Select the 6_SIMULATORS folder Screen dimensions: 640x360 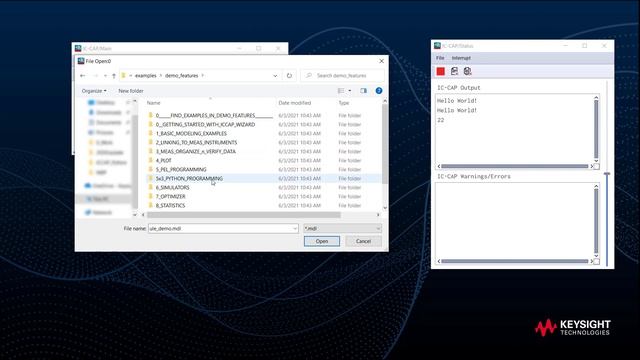pos(172,187)
